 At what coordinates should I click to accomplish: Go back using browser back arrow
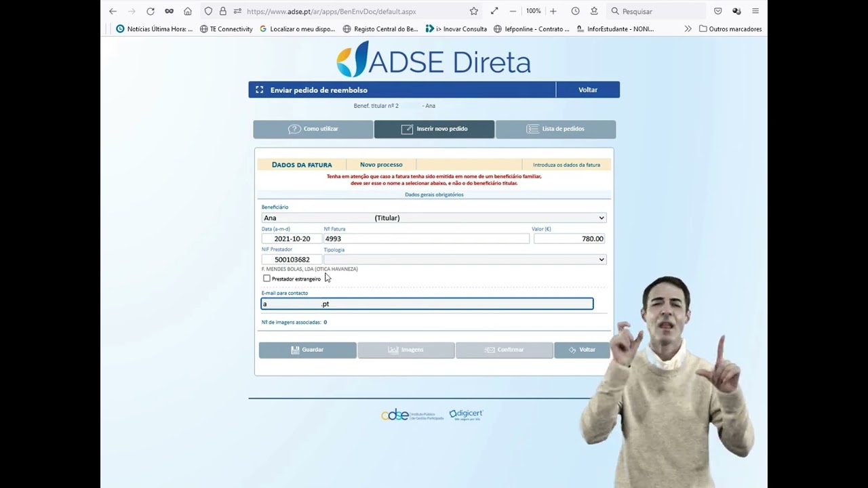click(x=113, y=12)
